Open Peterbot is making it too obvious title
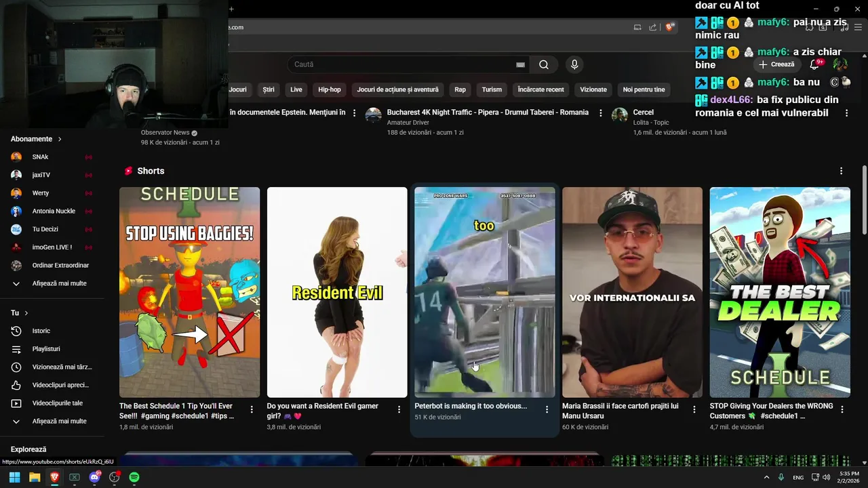The height and width of the screenshot is (488, 868). pos(471,406)
